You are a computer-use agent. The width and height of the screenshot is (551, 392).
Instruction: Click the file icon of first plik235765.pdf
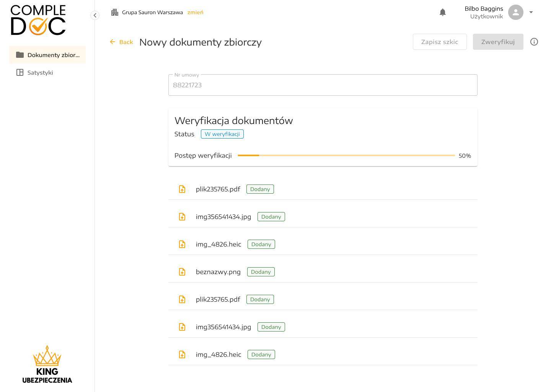[182, 189]
